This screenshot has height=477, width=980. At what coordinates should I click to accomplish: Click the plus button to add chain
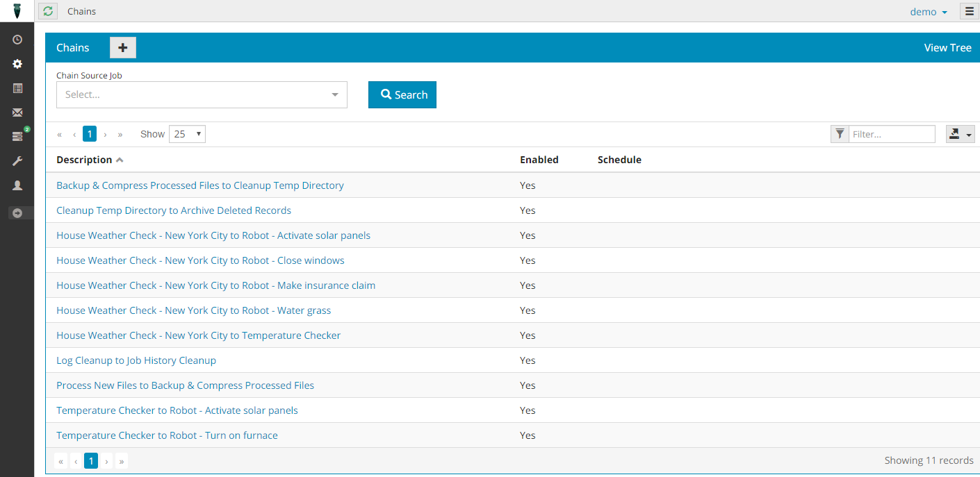123,48
